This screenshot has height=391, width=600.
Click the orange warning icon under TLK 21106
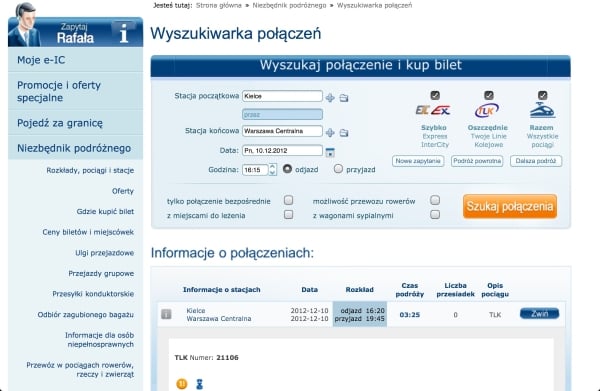pos(182,383)
